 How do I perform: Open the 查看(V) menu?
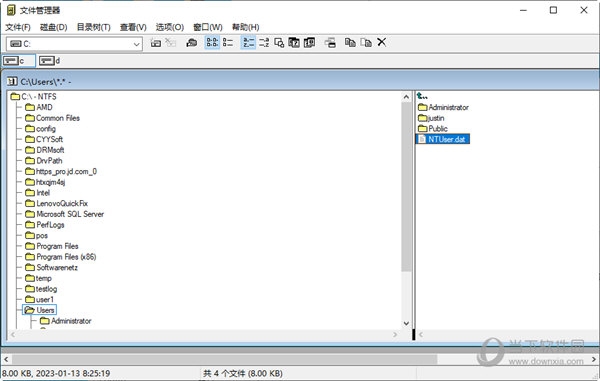(x=133, y=27)
